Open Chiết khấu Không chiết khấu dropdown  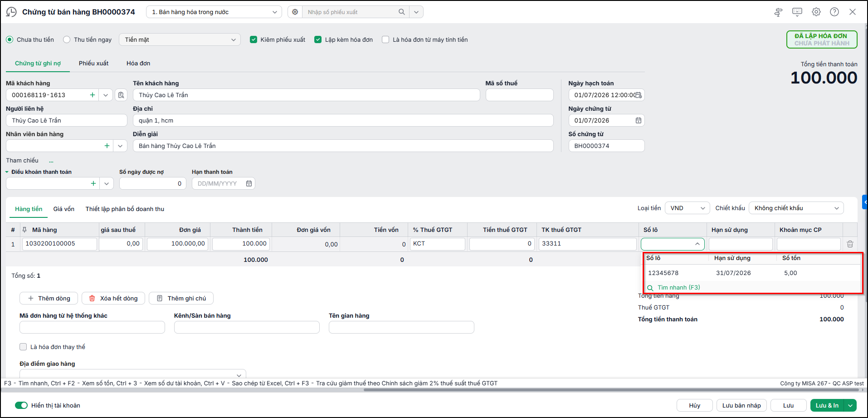(796, 208)
